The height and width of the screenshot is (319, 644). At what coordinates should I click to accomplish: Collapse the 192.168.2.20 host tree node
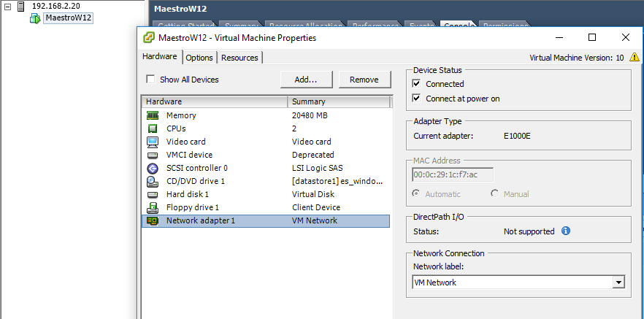point(8,6)
